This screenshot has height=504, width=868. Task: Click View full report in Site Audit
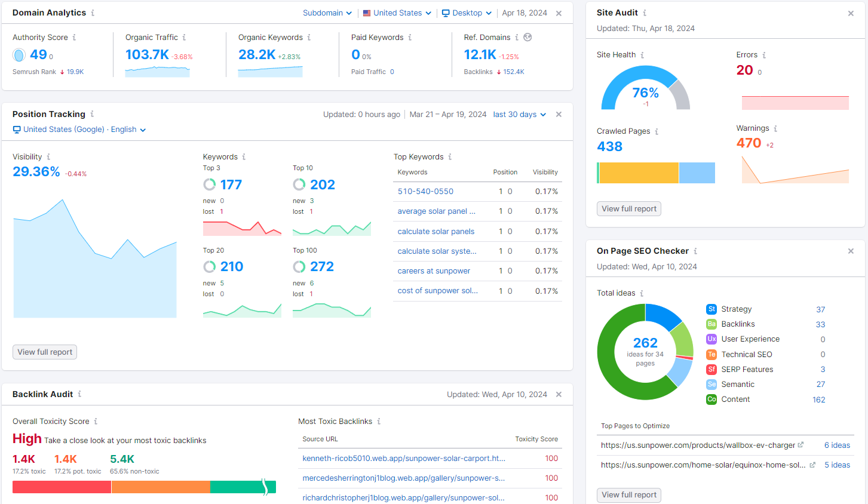click(628, 209)
